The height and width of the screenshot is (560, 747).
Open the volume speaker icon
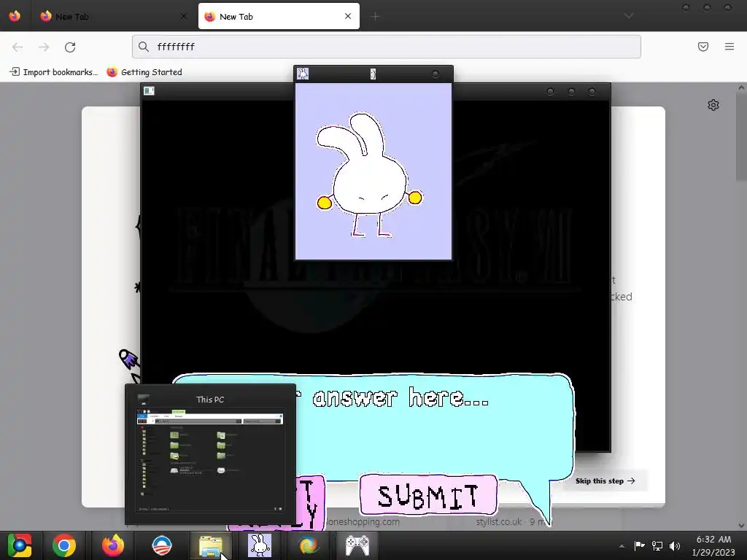675,545
